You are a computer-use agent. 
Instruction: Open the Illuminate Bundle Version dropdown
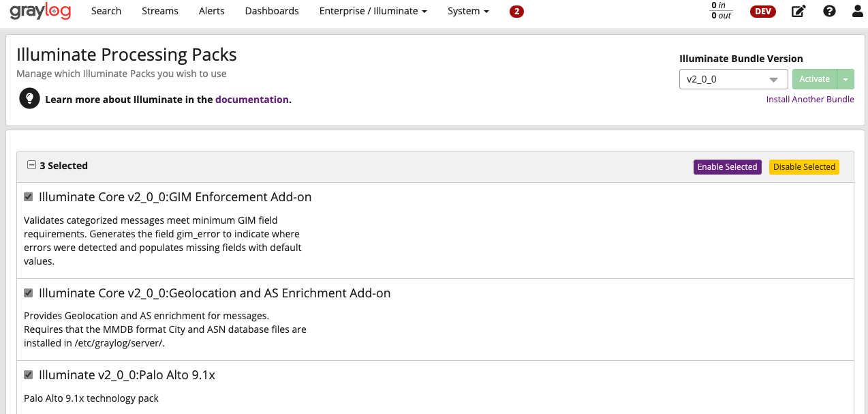733,79
